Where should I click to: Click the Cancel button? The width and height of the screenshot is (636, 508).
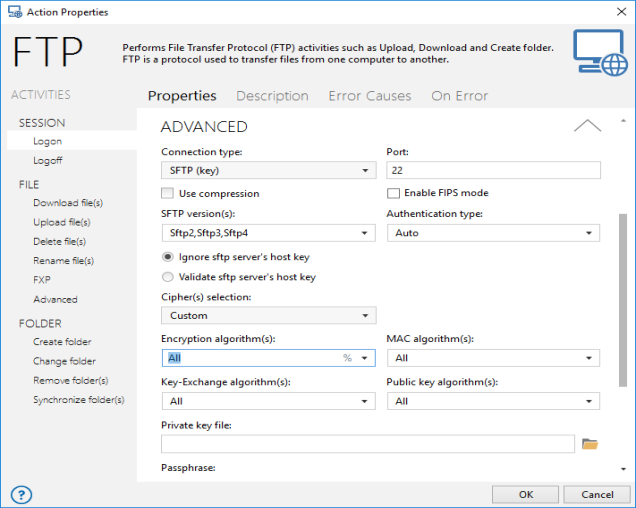(x=597, y=494)
